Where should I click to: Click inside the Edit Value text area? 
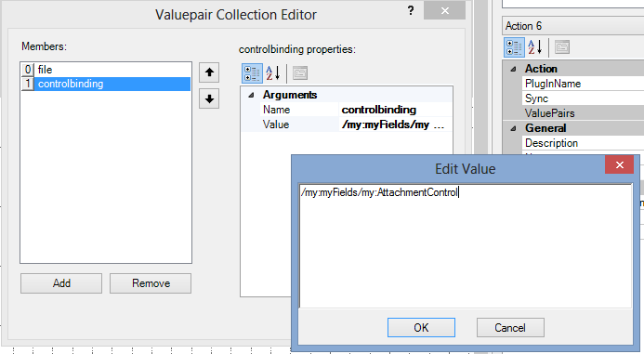466,245
